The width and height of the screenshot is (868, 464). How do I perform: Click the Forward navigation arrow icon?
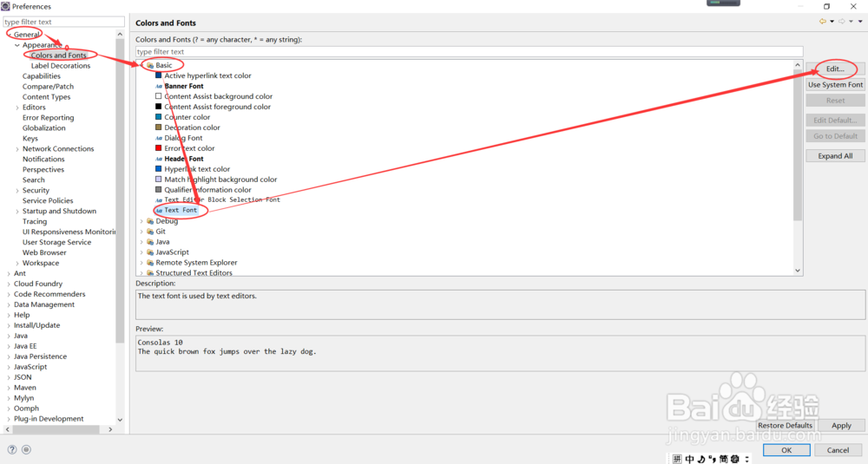(x=841, y=22)
